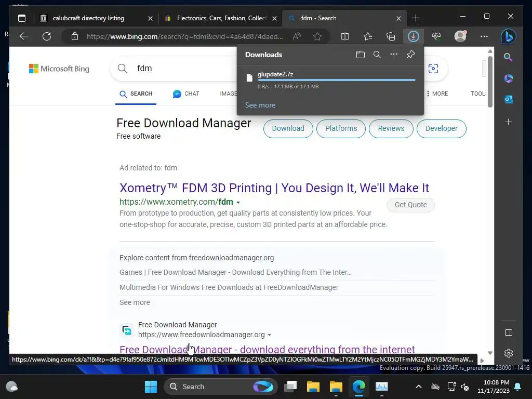Switch to Bing CHAT tab
The width and height of the screenshot is (532, 399).
click(x=186, y=94)
